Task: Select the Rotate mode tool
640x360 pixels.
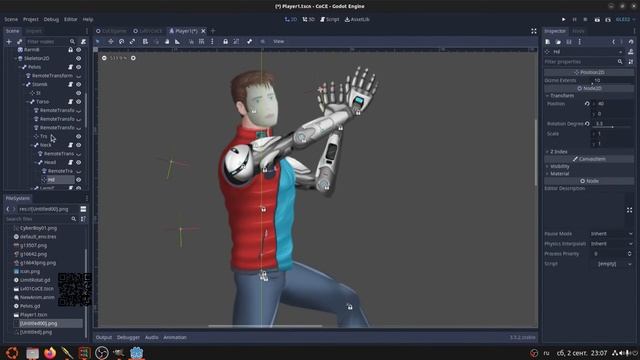Action: 121,42
